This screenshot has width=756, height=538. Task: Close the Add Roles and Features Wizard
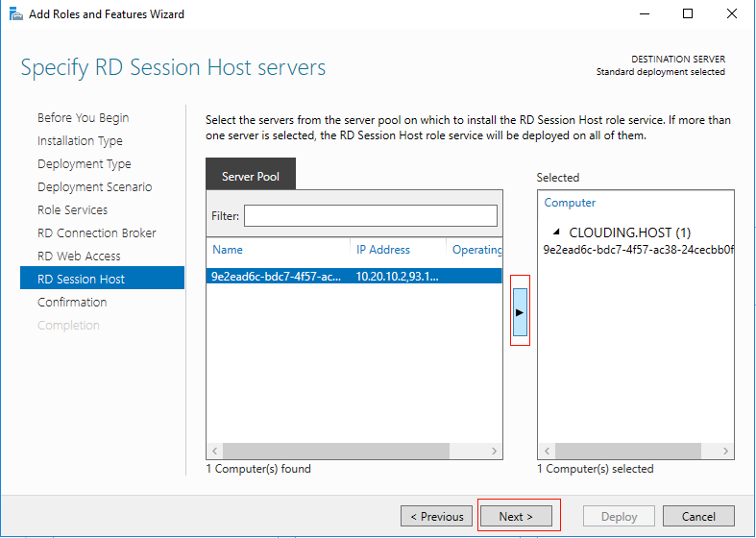coord(731,14)
